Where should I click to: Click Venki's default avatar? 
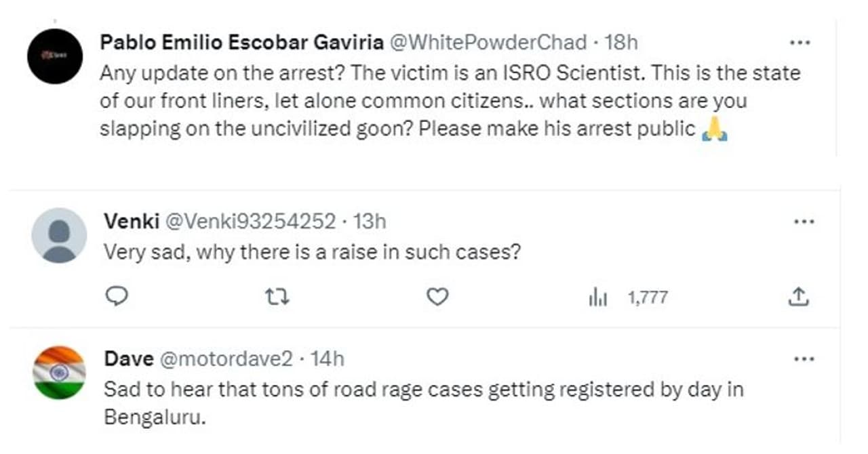pyautogui.click(x=59, y=235)
